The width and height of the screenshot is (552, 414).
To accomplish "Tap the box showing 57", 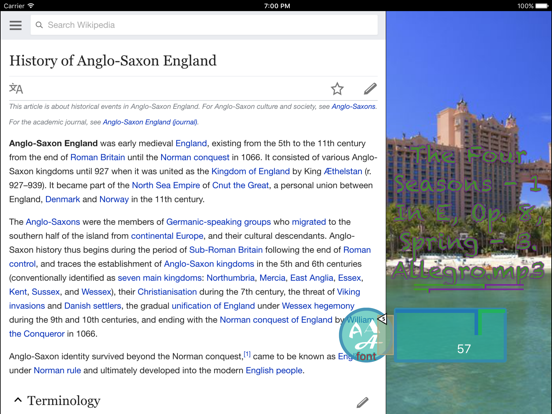I will tap(450, 335).
